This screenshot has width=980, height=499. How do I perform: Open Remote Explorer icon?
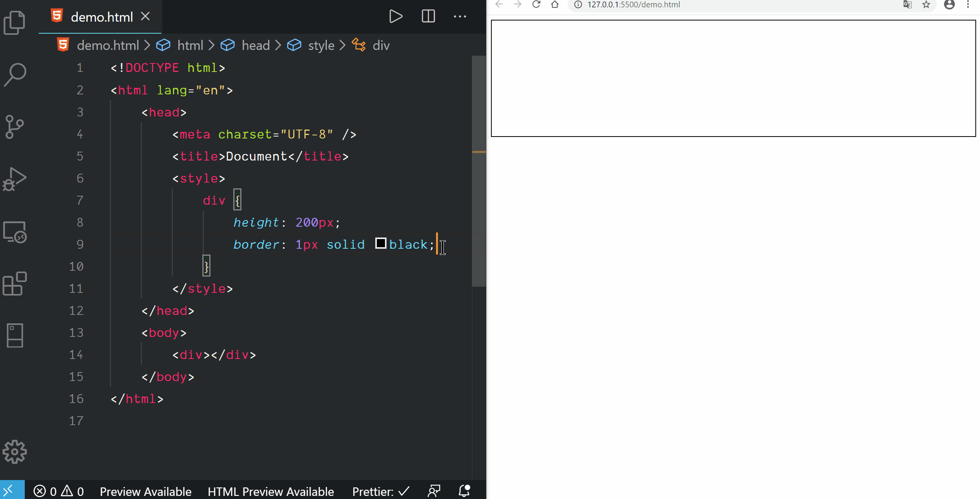coord(15,232)
